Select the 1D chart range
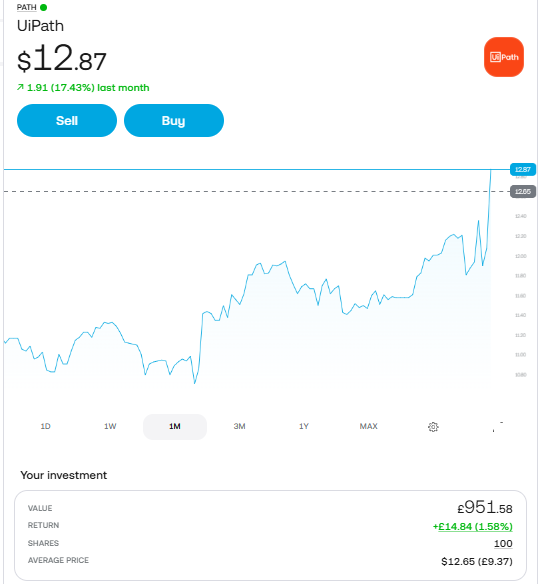 (x=45, y=426)
